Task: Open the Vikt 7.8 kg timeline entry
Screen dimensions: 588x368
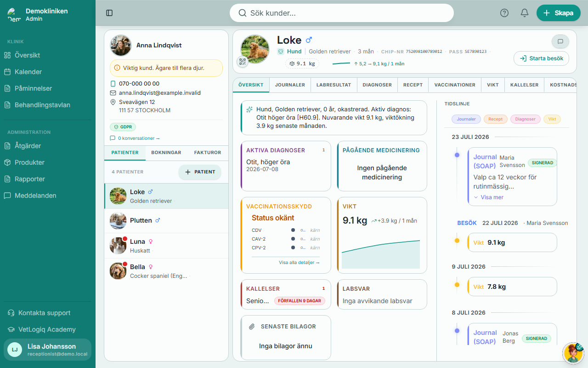Action: [512, 287]
